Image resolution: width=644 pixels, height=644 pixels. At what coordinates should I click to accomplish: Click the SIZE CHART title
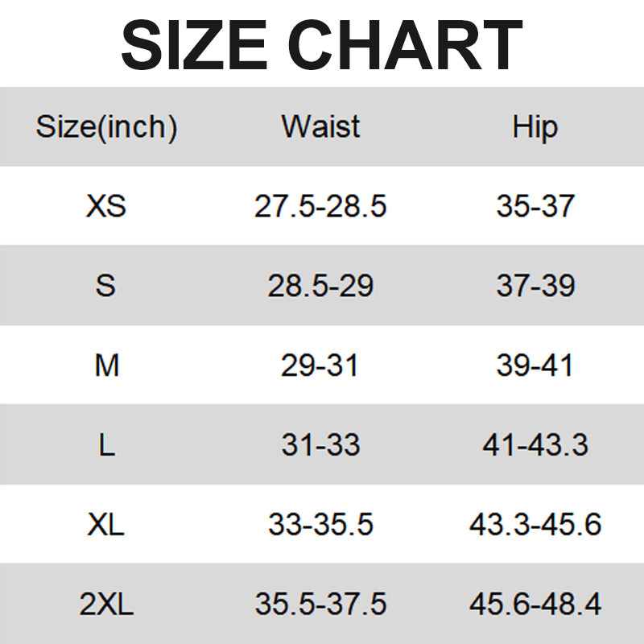coord(322,44)
